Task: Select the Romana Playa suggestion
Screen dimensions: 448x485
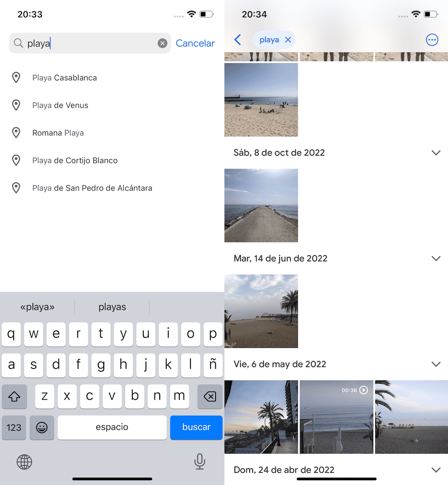Action: (x=112, y=133)
